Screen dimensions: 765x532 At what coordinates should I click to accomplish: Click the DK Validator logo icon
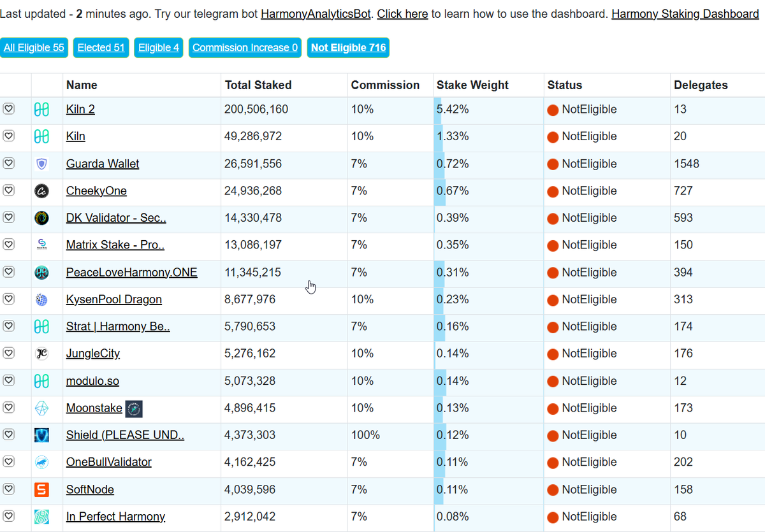41,218
